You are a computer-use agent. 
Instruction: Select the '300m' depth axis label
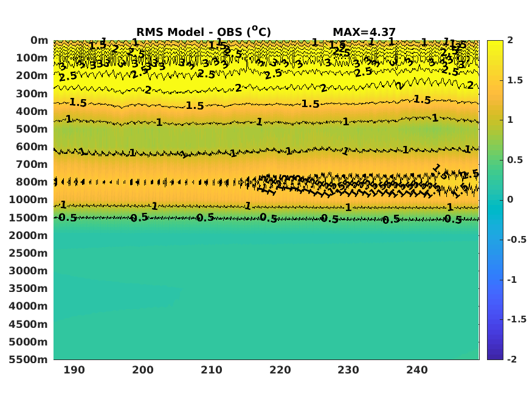(32, 94)
